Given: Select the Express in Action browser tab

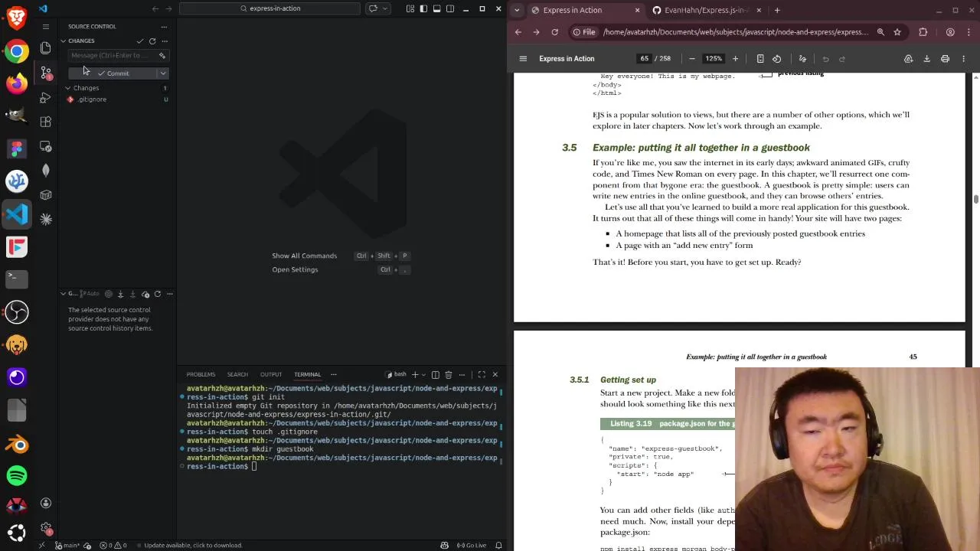Looking at the screenshot, I should click(x=586, y=10).
